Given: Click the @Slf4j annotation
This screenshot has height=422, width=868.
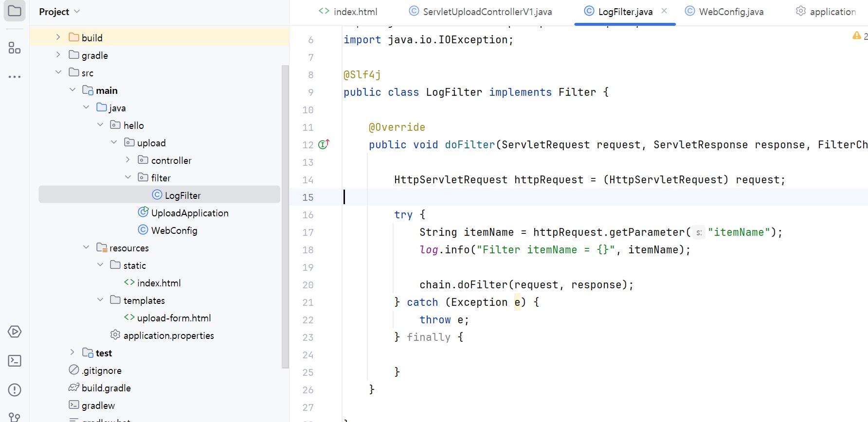Looking at the screenshot, I should 362,74.
